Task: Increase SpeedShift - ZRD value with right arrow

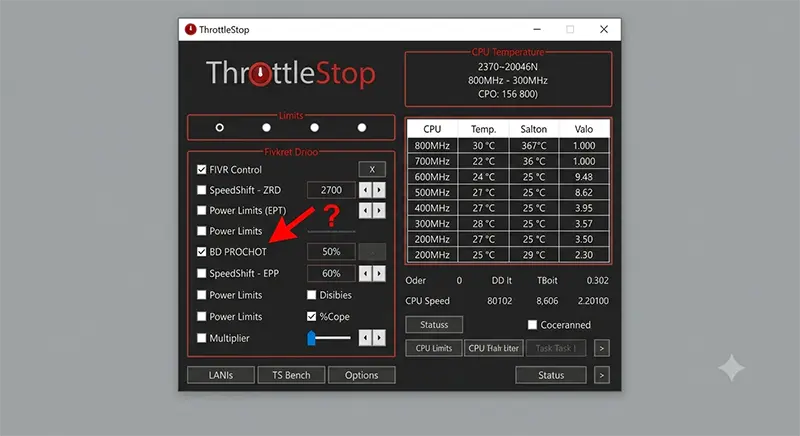Action: click(x=379, y=190)
